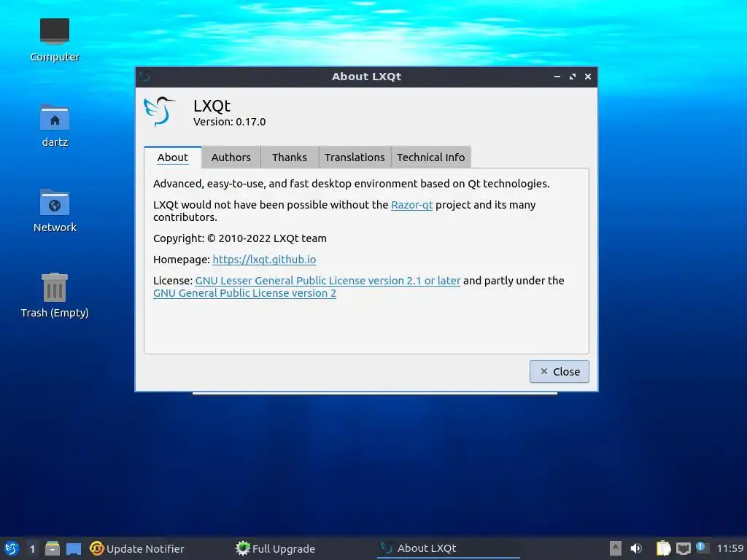
Task: Open the dartz home folder icon
Action: (54, 125)
